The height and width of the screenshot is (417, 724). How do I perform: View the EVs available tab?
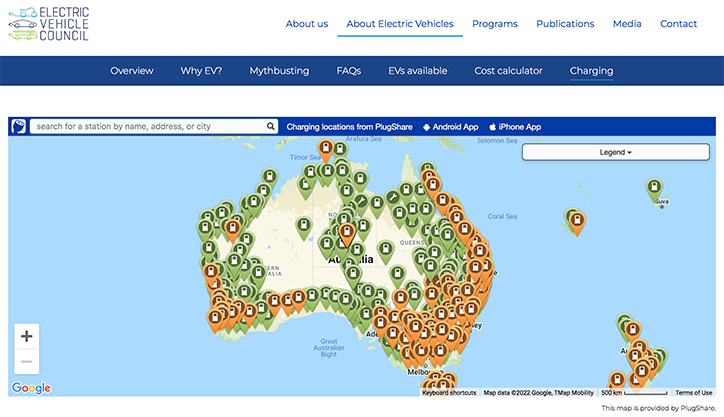coord(417,71)
